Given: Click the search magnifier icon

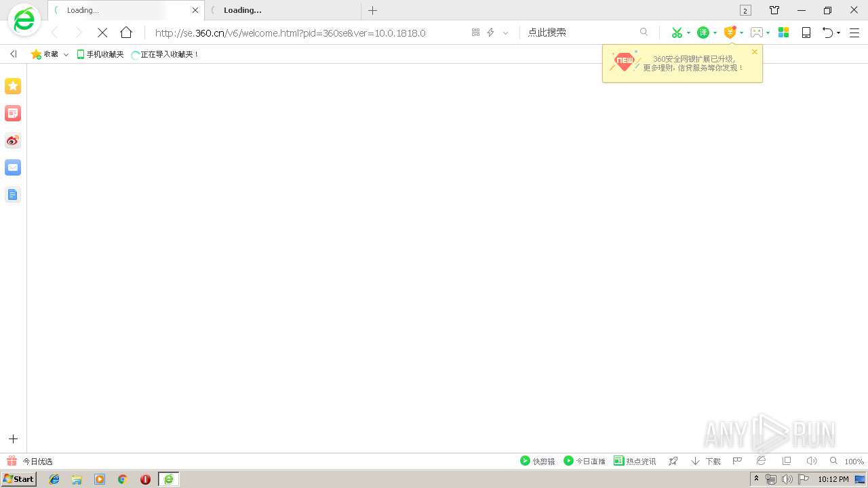Looking at the screenshot, I should 644,32.
